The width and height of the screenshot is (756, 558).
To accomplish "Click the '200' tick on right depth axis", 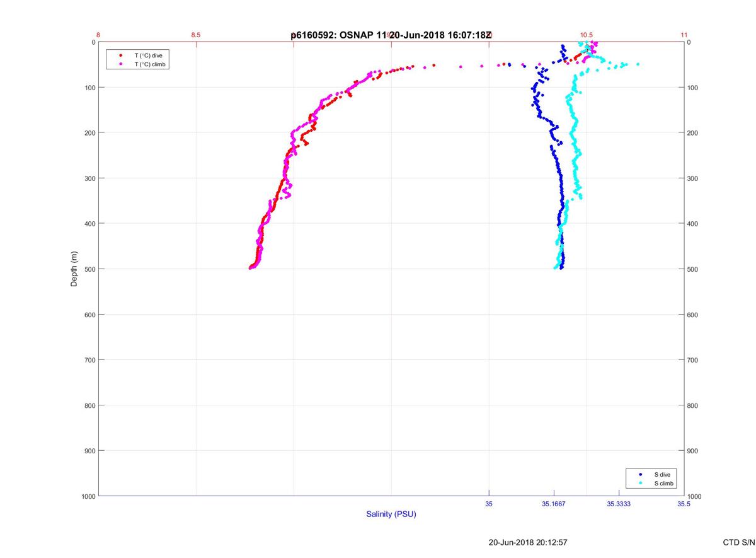I will [694, 133].
